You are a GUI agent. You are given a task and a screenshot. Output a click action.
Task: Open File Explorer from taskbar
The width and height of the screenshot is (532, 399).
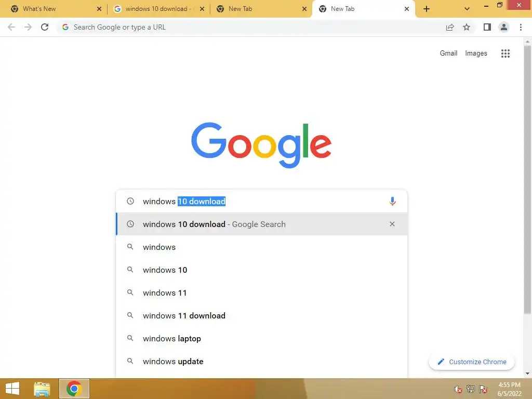pyautogui.click(x=42, y=389)
